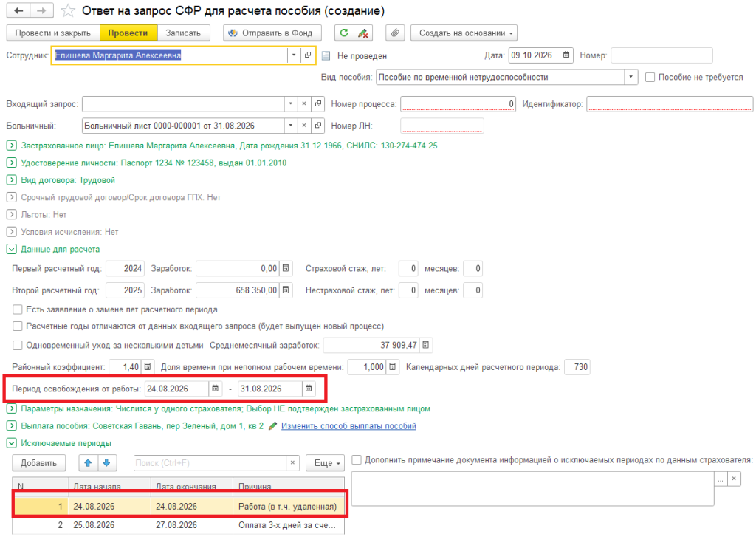Open the Входящий запрос dropdown
This screenshot has height=537, width=756.
290,103
